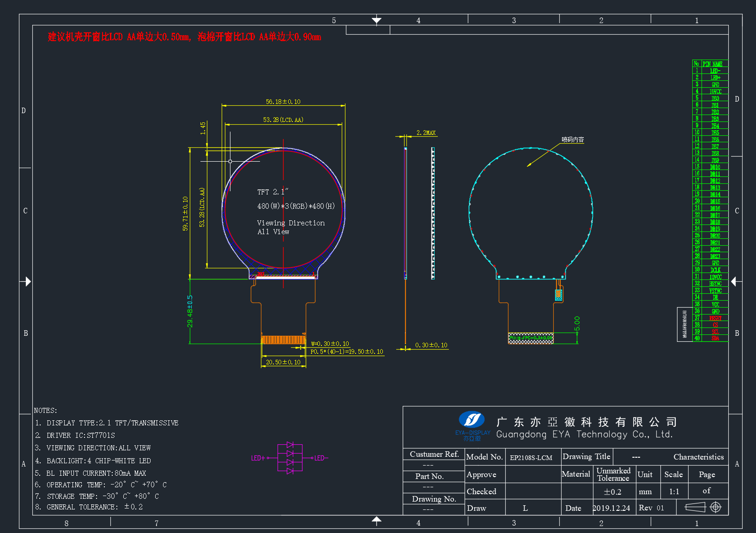Click the Characteristics title cell

tap(699, 457)
